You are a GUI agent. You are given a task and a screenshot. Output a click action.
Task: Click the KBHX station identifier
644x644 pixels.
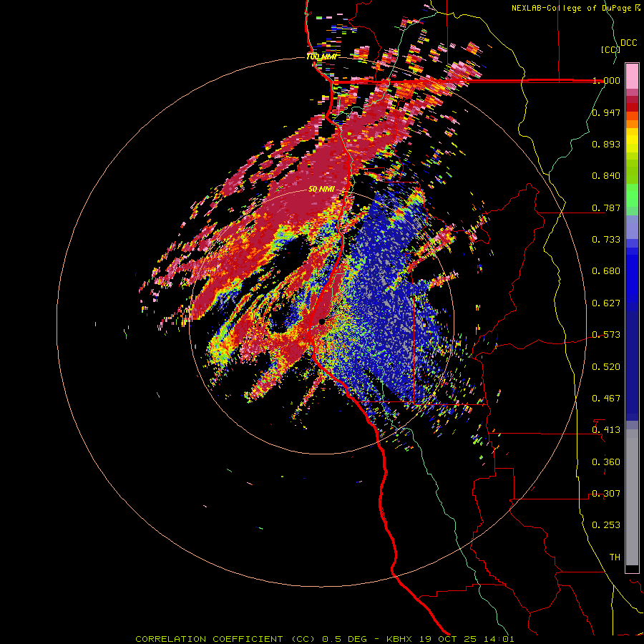click(399, 639)
